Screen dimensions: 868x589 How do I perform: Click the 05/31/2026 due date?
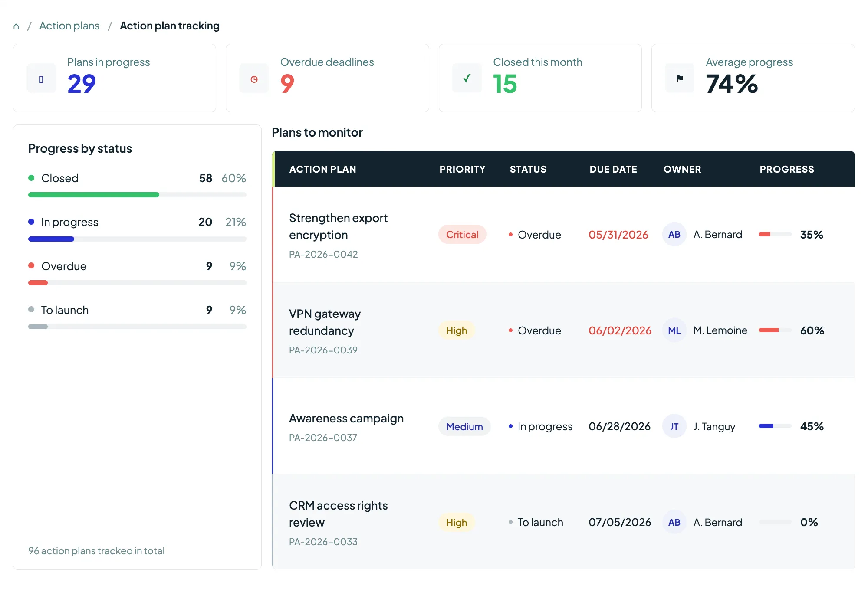click(x=618, y=235)
